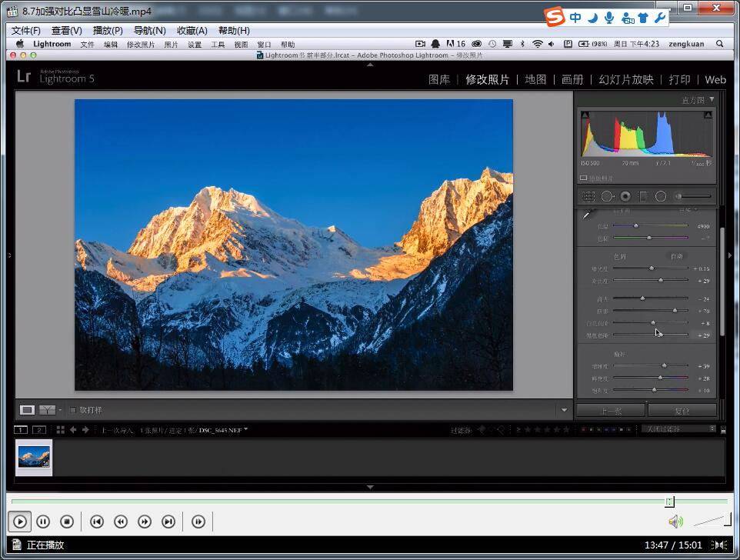Select DSC_5645 thumbnail in filmstrip
Image resolution: width=740 pixels, height=560 pixels.
point(34,457)
